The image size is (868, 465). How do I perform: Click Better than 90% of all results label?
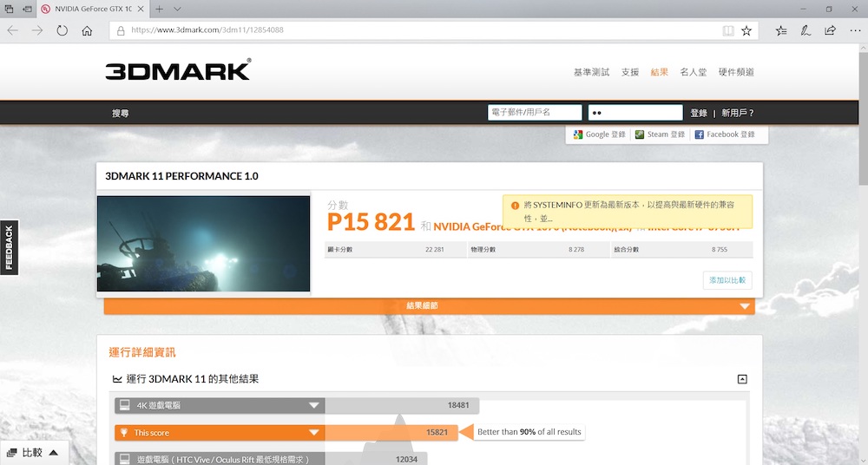tap(529, 432)
